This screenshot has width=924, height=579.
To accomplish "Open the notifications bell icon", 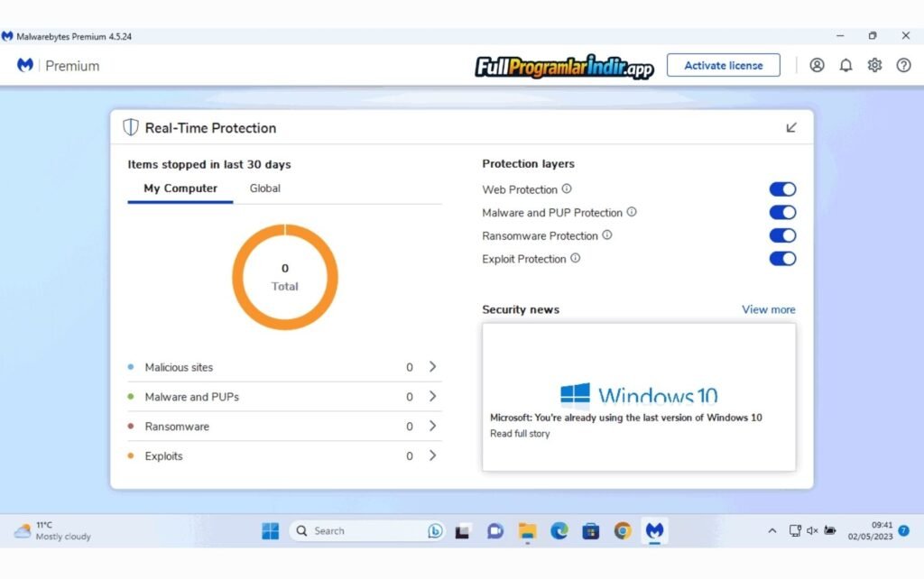I will pos(845,65).
